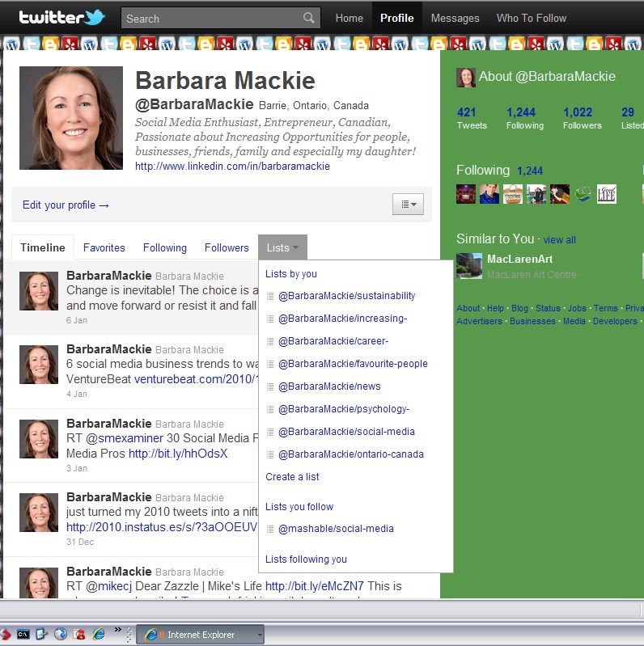Viewport: 644px width, 646px height.
Task: Click the Twitter logo
Action: click(62, 17)
